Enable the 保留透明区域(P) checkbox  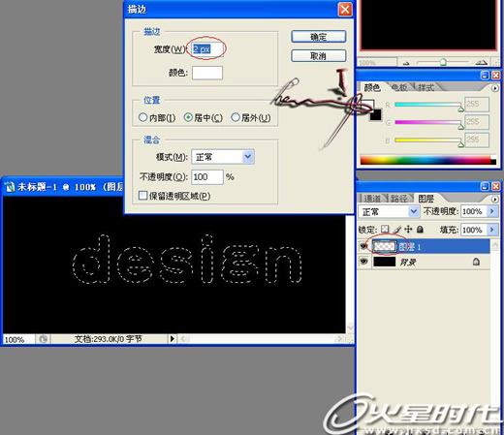142,196
